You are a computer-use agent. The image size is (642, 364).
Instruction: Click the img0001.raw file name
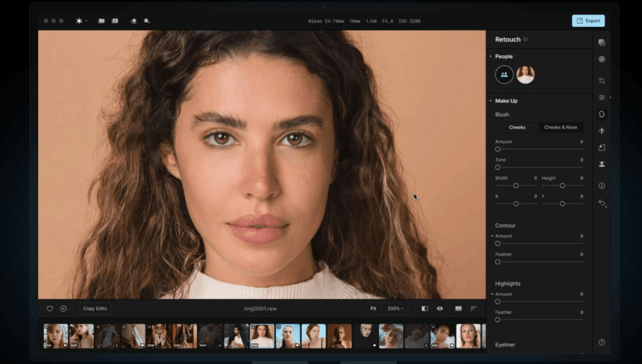pyautogui.click(x=260, y=309)
